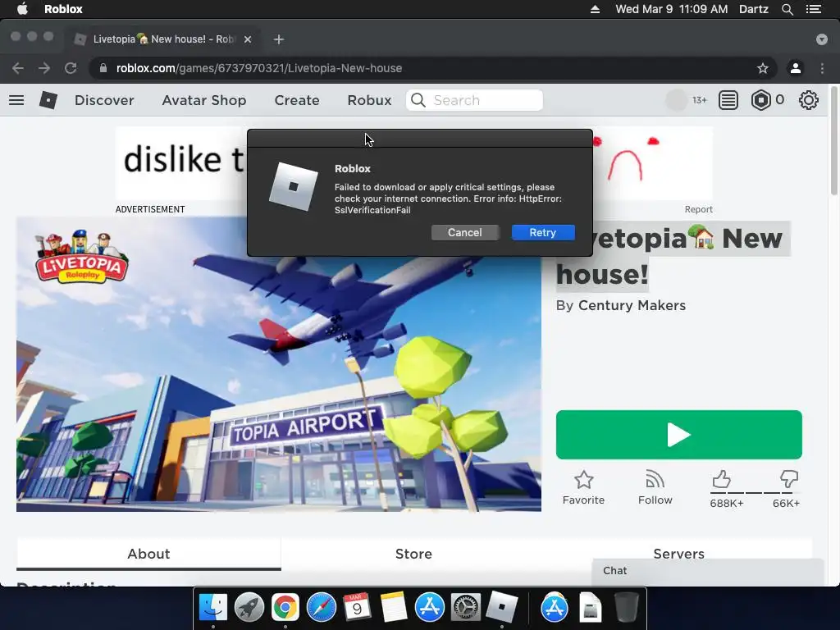
Task: Click the Robux balance icon
Action: (x=760, y=100)
